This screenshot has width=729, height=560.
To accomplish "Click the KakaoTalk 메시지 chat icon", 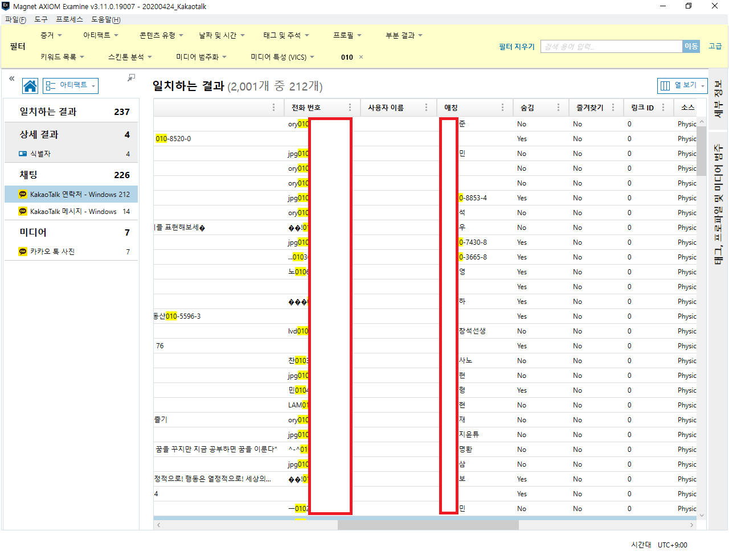I will pyautogui.click(x=23, y=212).
